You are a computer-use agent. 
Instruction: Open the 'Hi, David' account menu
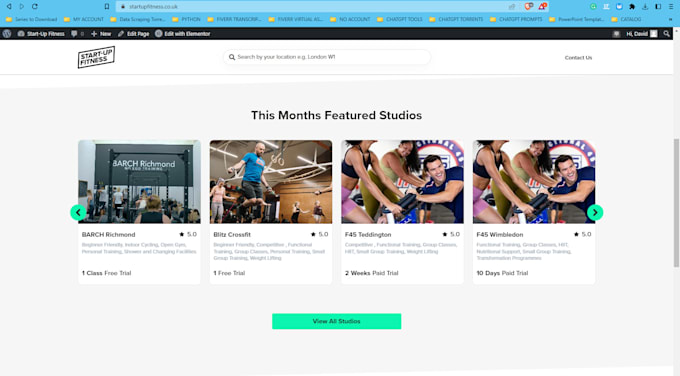click(642, 33)
